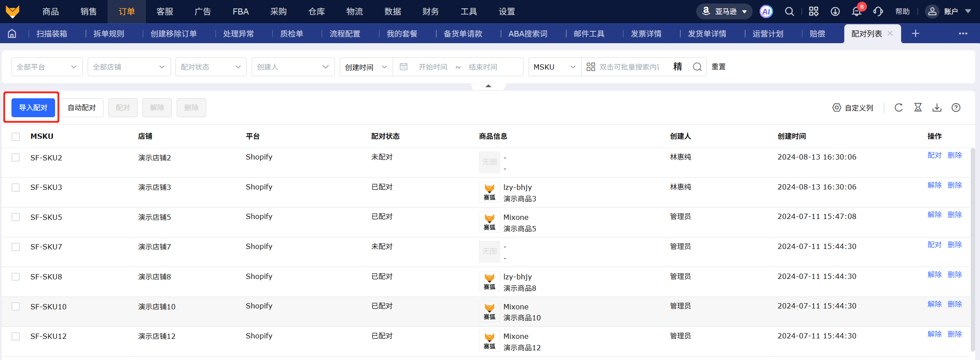Open the FBA top menu
This screenshot has height=360, width=980.
pyautogui.click(x=241, y=11)
